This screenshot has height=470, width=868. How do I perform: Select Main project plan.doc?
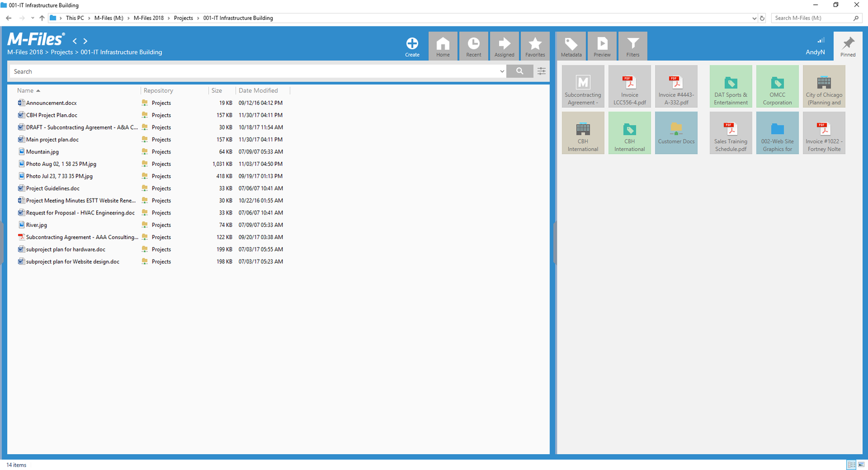pos(52,139)
